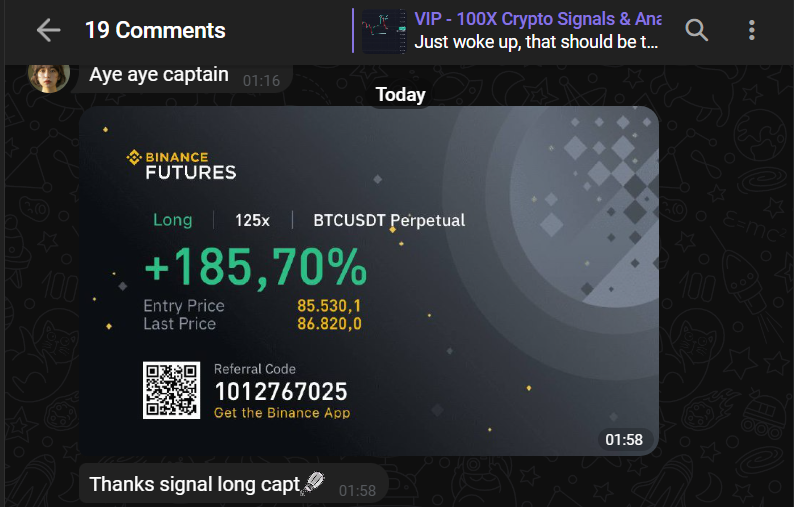Click the back arrow icon
Screen dimensions: 794x507
[48, 31]
